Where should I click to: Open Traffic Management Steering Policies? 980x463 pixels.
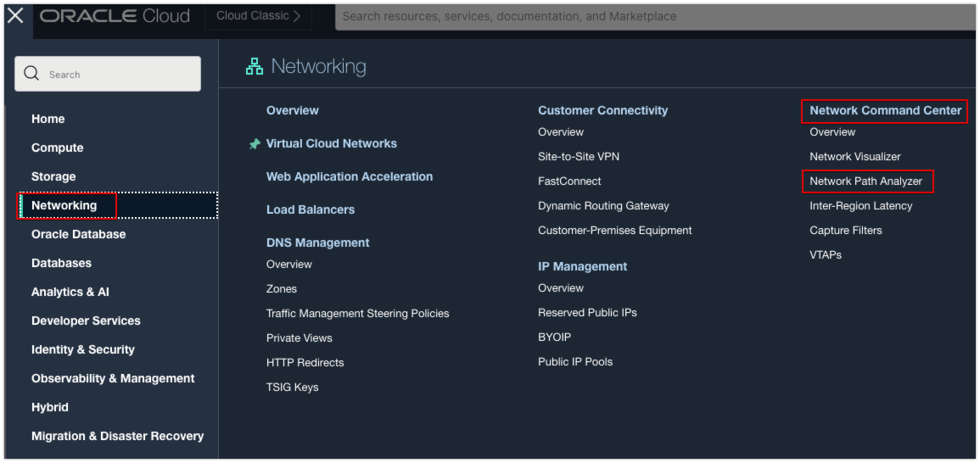357,314
